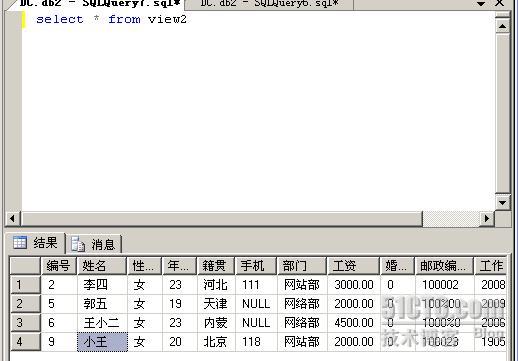Click the 年龄 cell 19
Image resolution: width=518 pixels, height=361 pixels.
(180, 304)
